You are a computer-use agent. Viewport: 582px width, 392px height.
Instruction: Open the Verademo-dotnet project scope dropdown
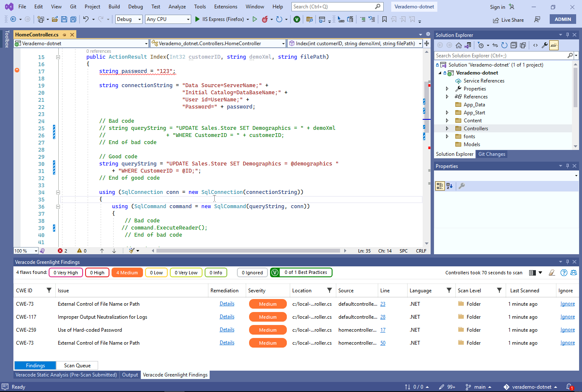click(x=81, y=43)
